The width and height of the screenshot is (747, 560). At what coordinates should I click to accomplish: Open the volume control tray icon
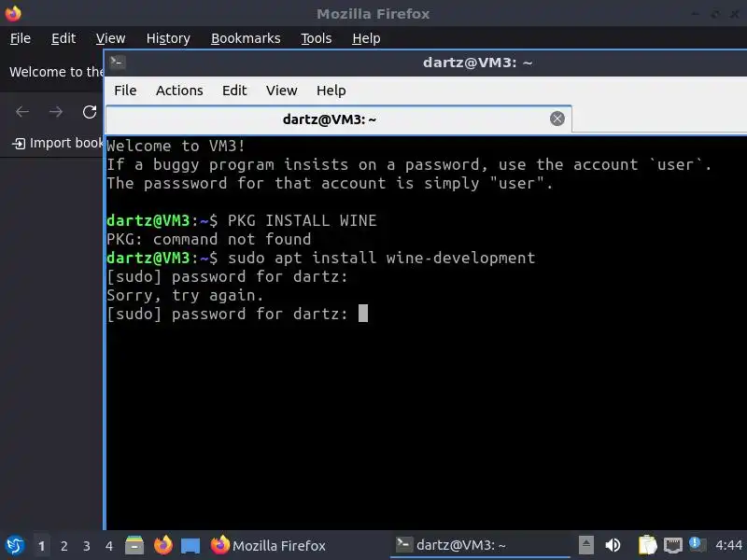613,545
